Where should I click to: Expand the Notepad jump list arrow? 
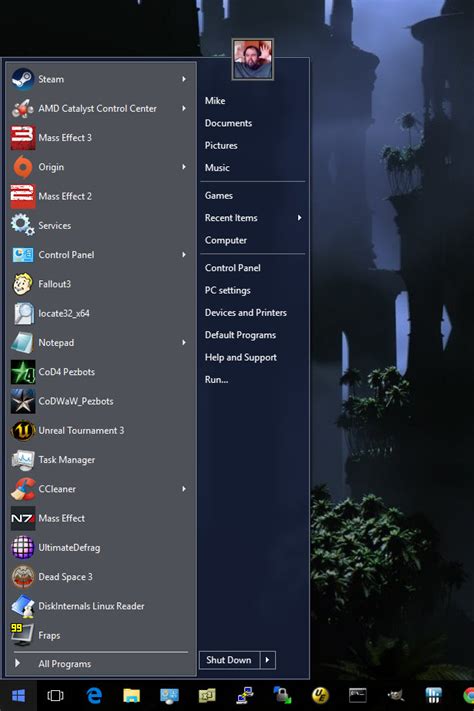point(184,342)
